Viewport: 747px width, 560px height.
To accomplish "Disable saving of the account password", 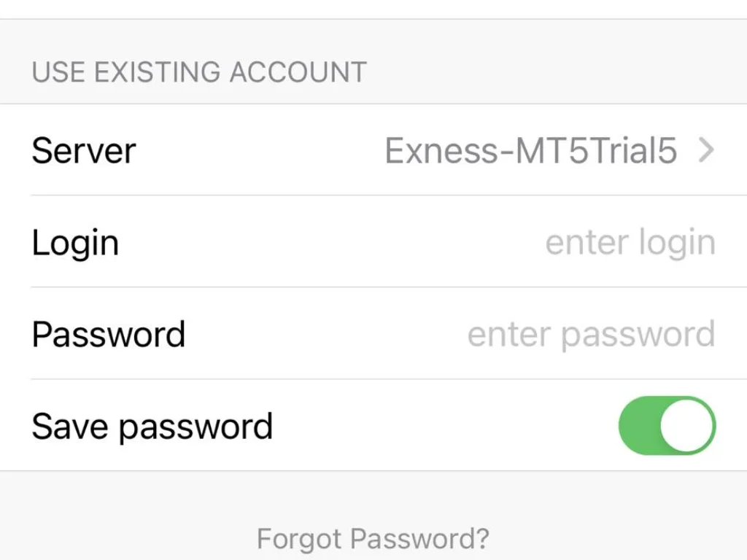I will click(666, 425).
